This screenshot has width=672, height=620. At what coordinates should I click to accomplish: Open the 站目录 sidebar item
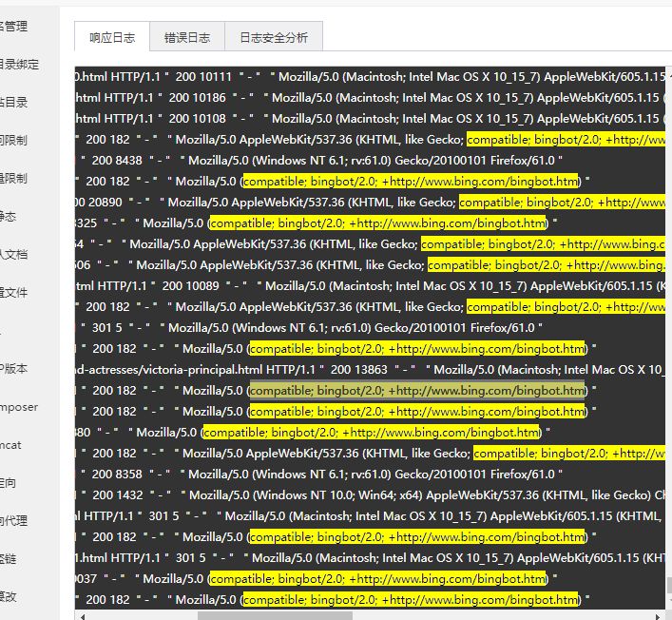tap(13, 102)
